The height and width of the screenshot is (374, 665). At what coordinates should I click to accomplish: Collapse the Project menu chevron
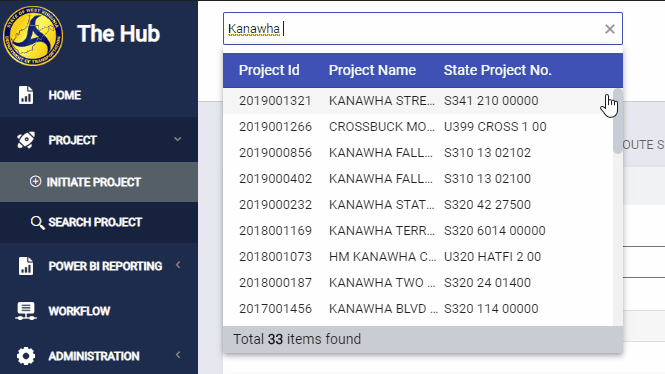click(178, 139)
